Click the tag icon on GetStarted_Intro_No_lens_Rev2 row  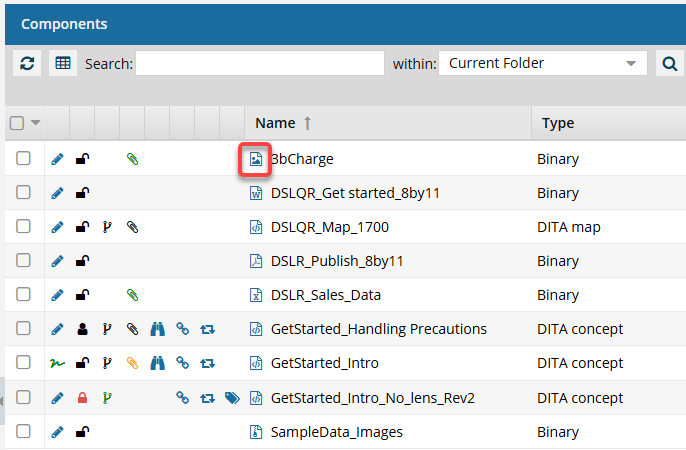click(x=232, y=397)
